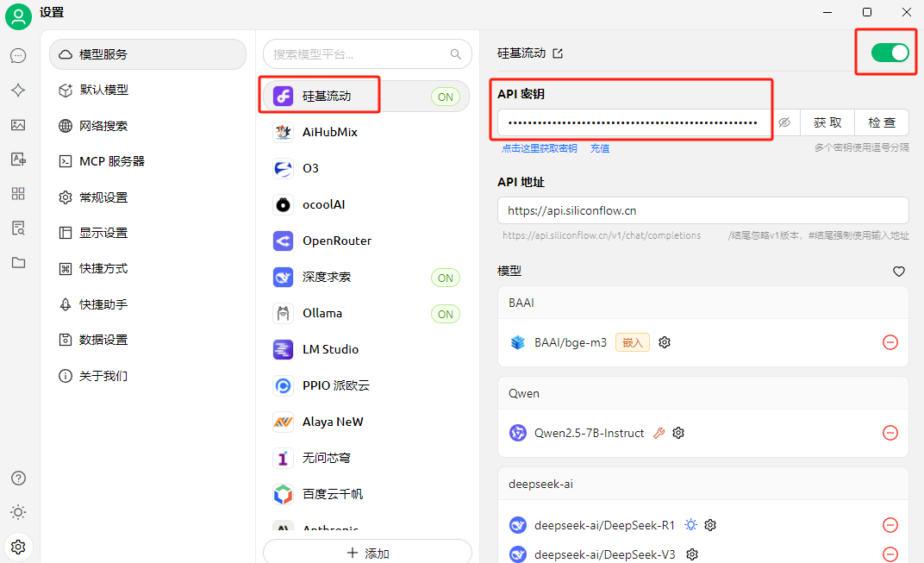Open the mini apps grid icon
The image size is (924, 563).
click(18, 193)
